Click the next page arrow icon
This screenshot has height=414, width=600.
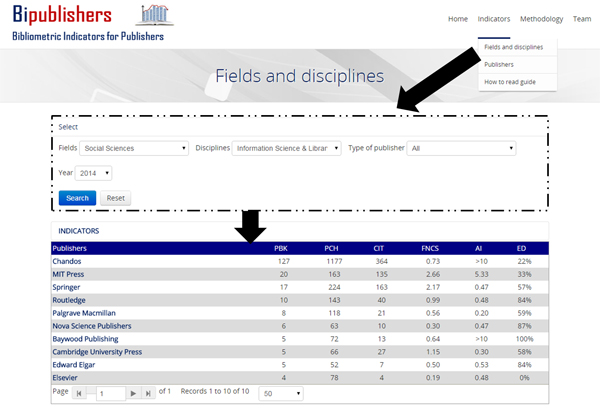click(133, 393)
